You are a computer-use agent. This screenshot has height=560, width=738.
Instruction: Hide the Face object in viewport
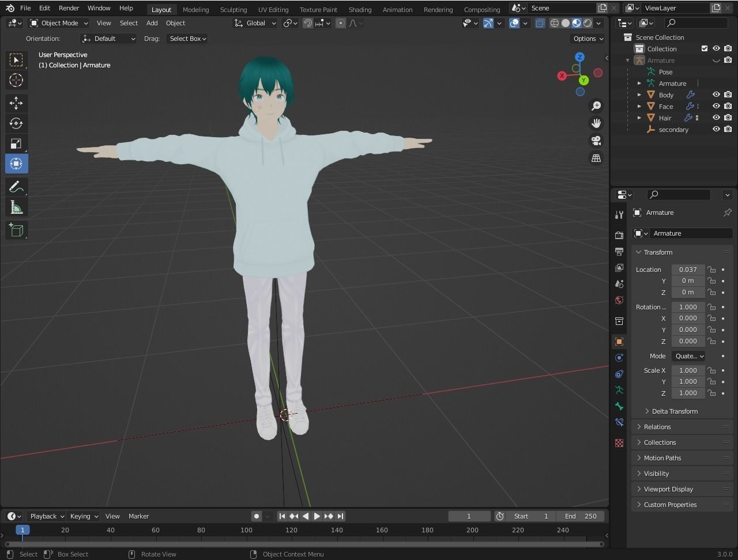[x=716, y=106]
